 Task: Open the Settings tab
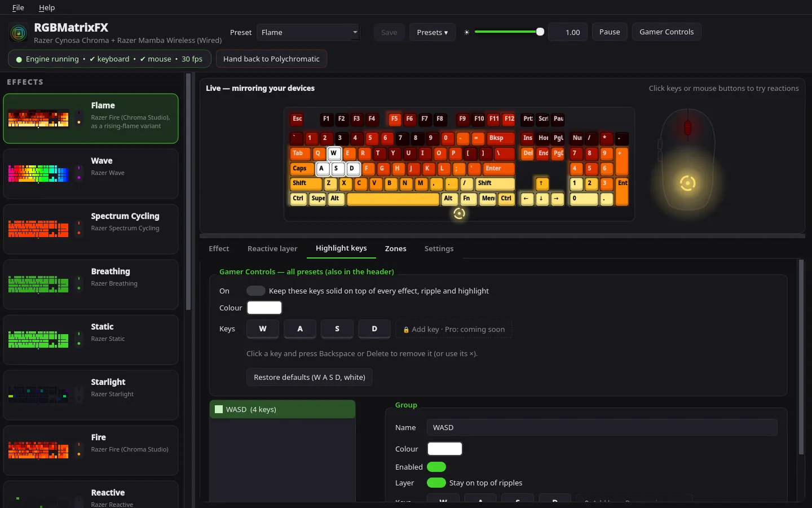pyautogui.click(x=439, y=248)
